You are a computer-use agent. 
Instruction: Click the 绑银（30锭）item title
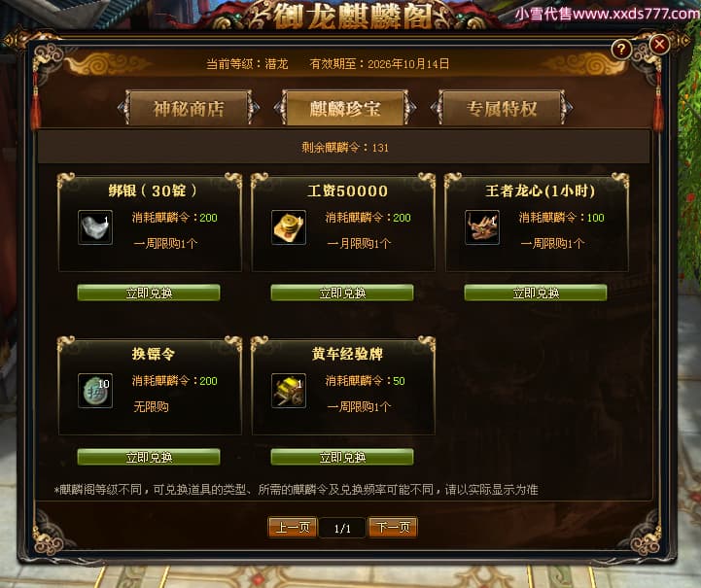pos(153,190)
